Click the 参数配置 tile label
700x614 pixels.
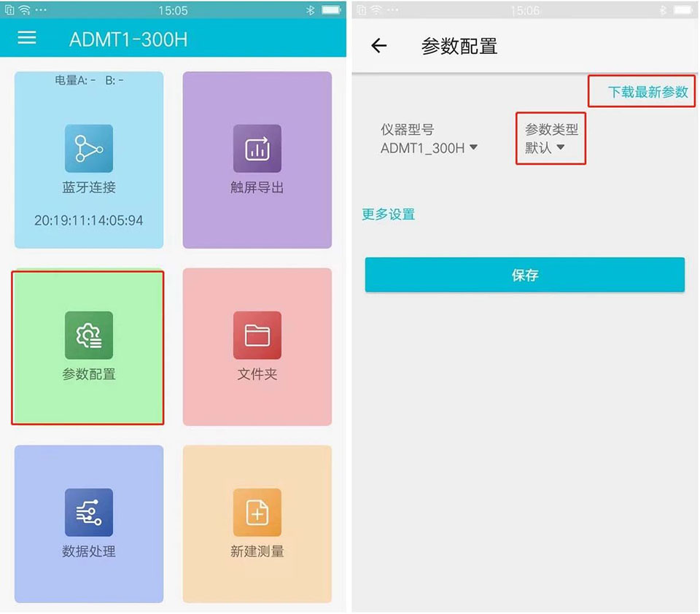click(x=89, y=374)
